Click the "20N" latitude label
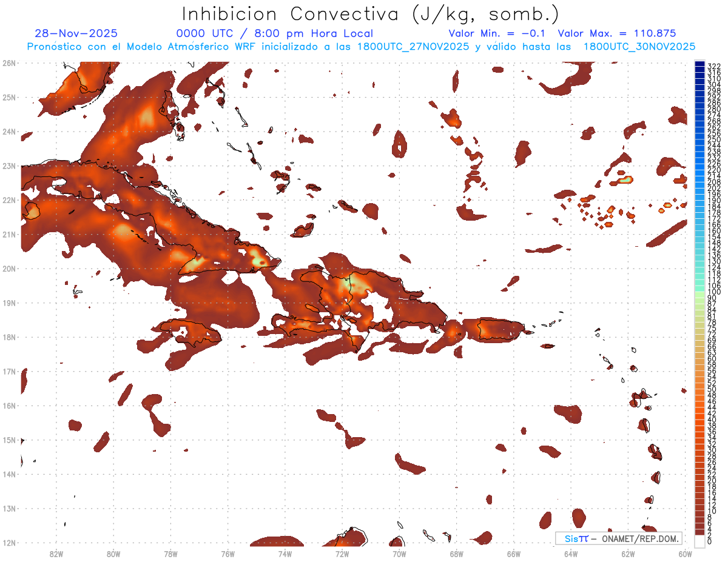Screen dimensions: 728x562 tap(9, 269)
